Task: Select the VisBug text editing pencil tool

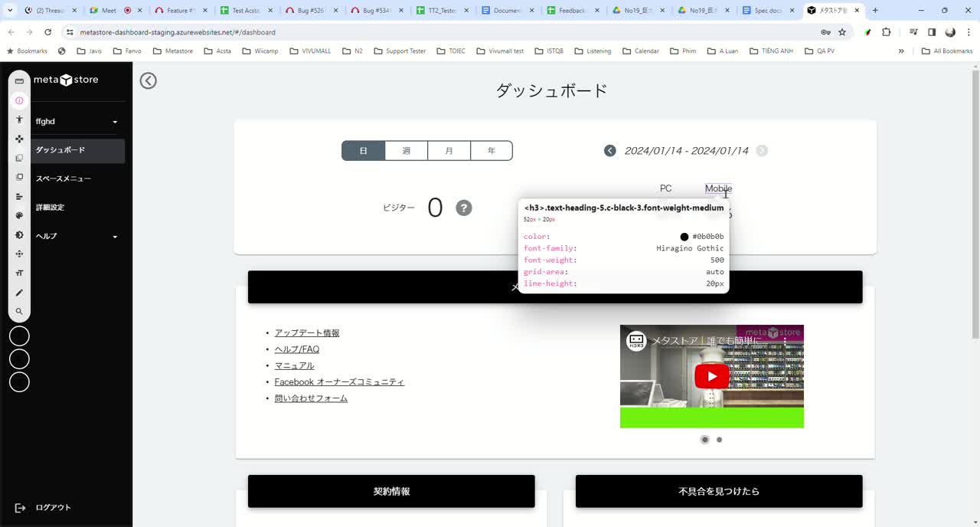Action: tap(19, 293)
